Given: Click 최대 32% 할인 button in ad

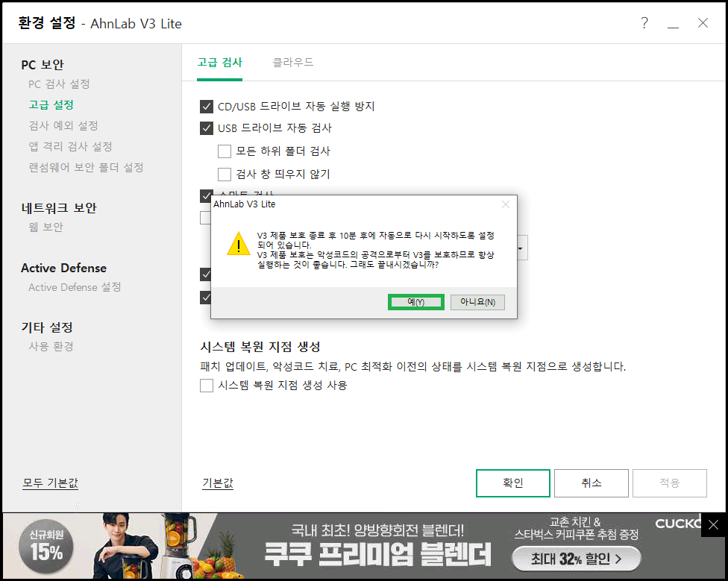Looking at the screenshot, I should pyautogui.click(x=576, y=559).
